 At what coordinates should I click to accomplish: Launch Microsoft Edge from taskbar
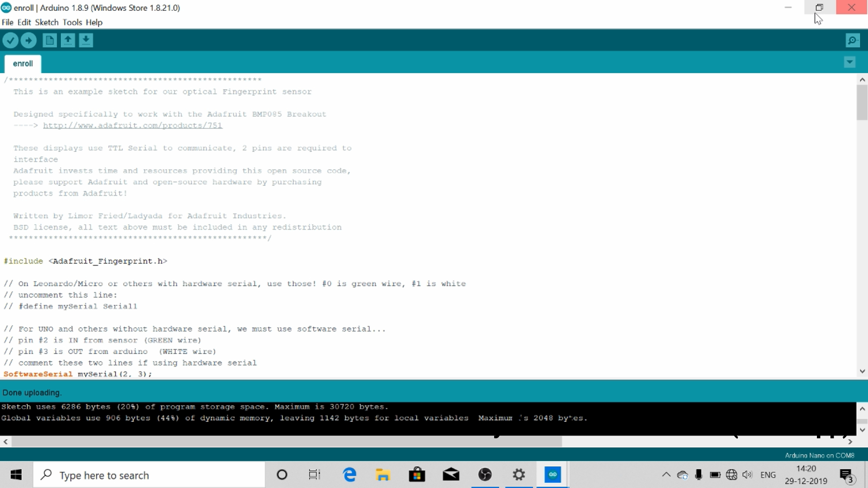[349, 475]
